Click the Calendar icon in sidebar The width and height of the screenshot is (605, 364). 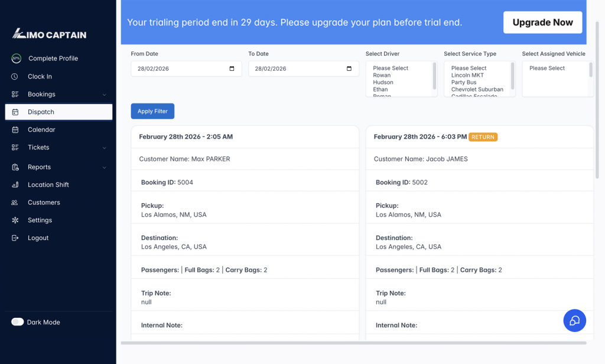(15, 129)
